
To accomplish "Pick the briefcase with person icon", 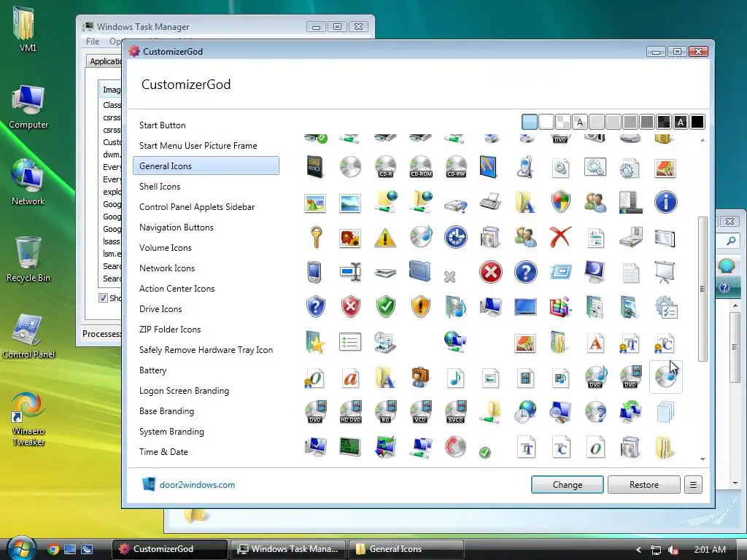I will tap(421, 378).
